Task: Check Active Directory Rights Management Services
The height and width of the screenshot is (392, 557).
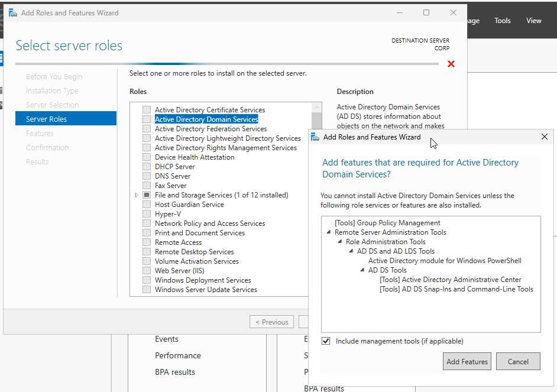Action: 147,148
